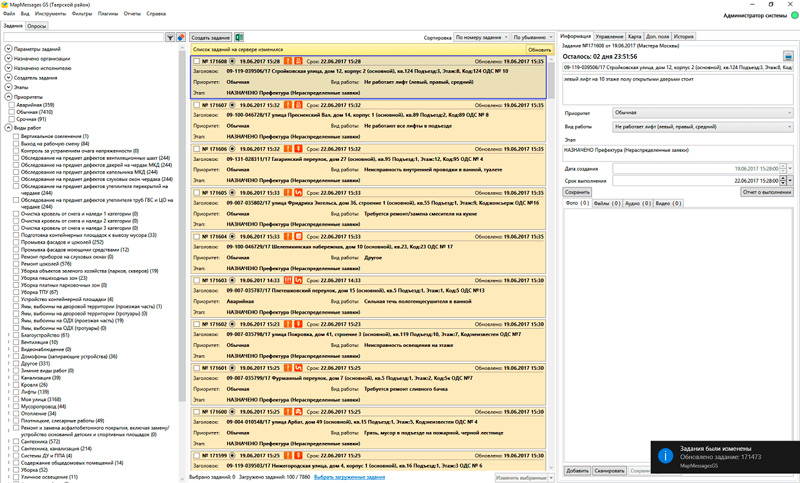Select the checkbox of task № 171608
Viewport: 800px width, 483px height.
196,61
